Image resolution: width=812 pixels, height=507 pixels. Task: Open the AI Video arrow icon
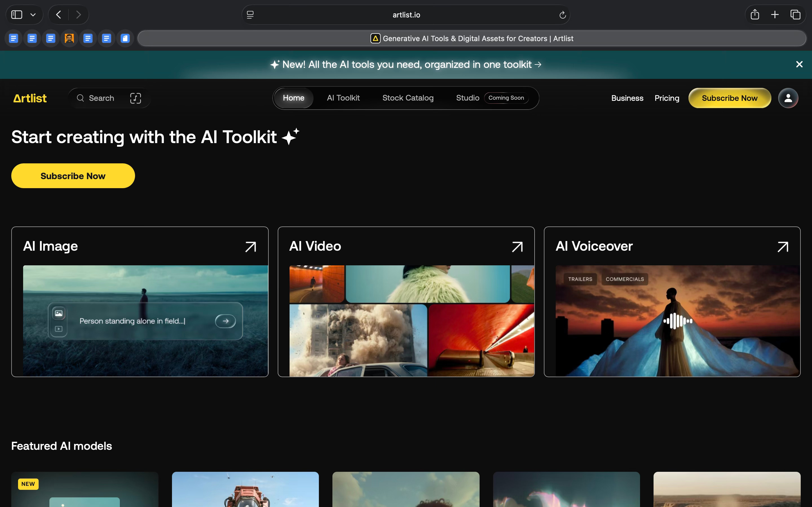(517, 247)
